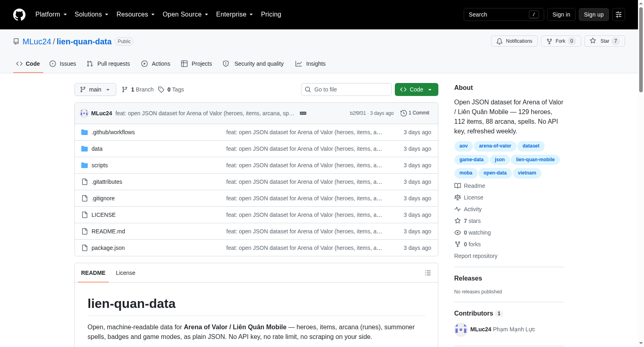Open the green Code dropdown button
Viewport: 644px width, 347px height.
[x=417, y=89]
